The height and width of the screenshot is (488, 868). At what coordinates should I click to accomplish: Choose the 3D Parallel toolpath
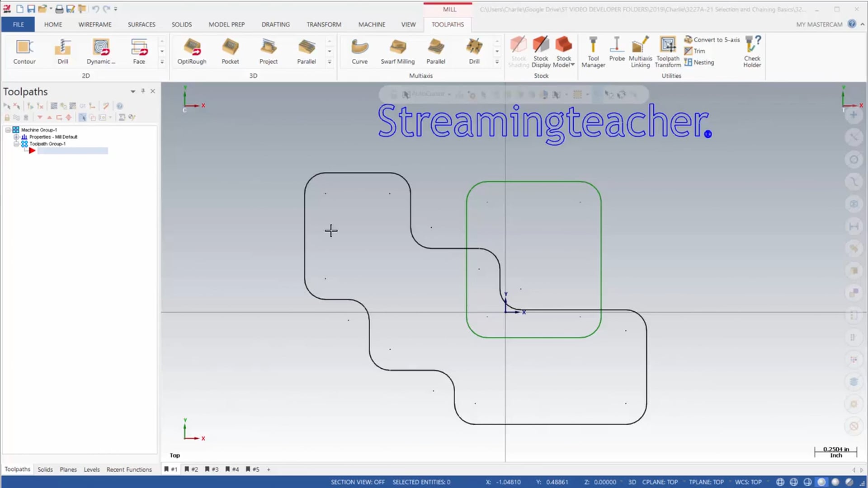tap(307, 52)
